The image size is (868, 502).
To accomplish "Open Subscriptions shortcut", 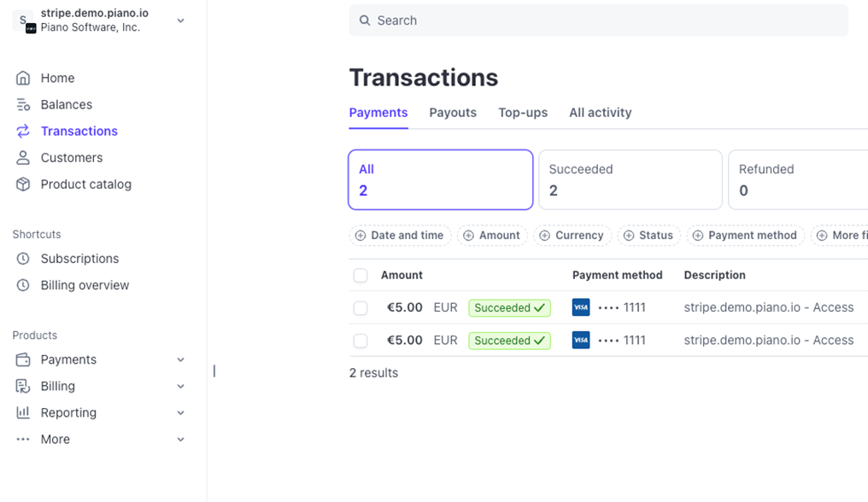I will pos(79,259).
